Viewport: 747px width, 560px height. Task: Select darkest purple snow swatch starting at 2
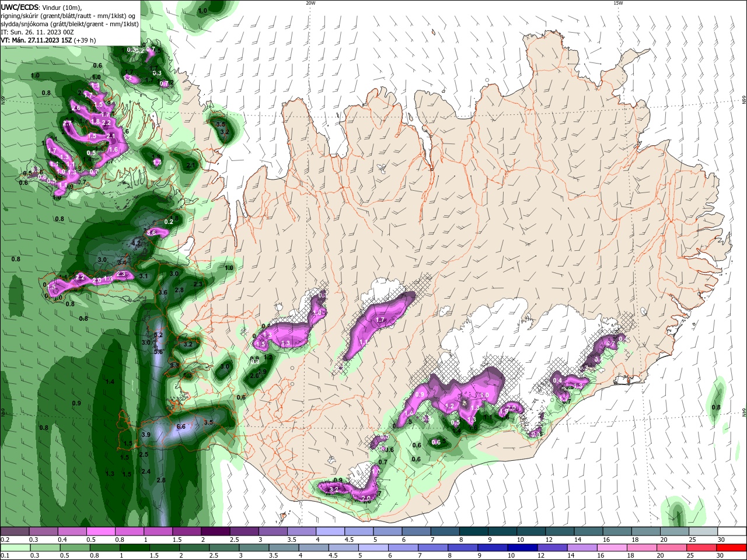point(215,531)
